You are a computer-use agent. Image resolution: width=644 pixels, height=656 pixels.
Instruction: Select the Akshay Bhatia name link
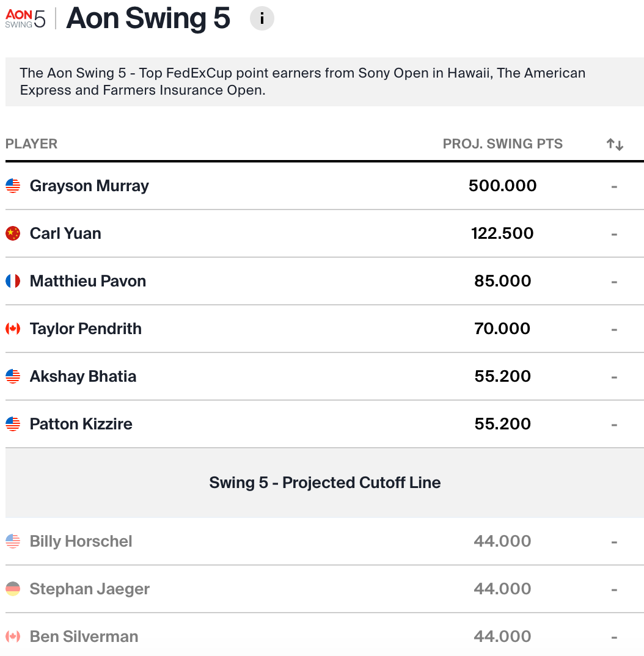click(83, 376)
